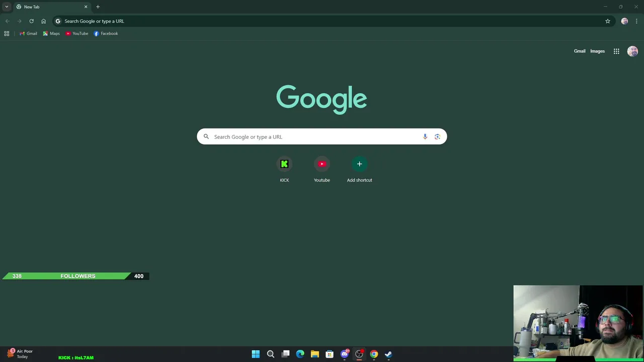Open File Explorer from taskbar
The height and width of the screenshot is (362, 644).
point(315,354)
